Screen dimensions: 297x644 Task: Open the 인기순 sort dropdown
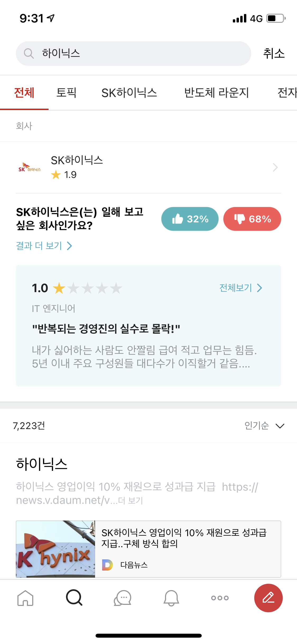264,426
